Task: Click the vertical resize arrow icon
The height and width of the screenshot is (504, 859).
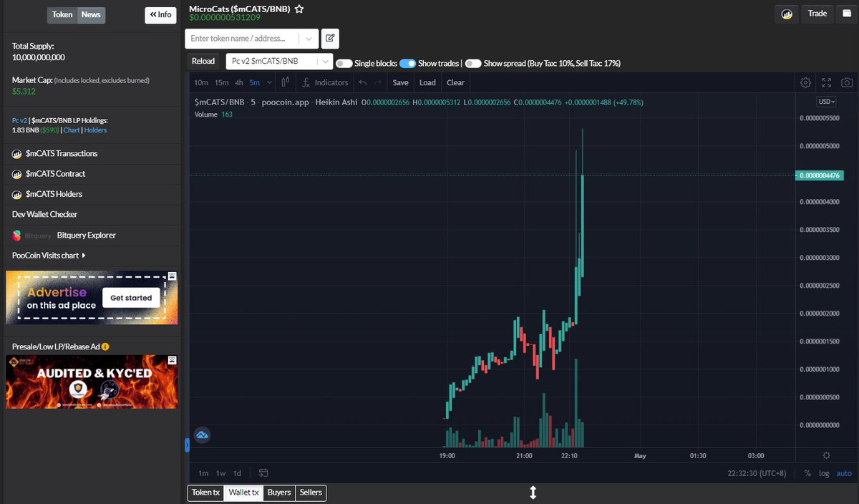Action: tap(533, 493)
